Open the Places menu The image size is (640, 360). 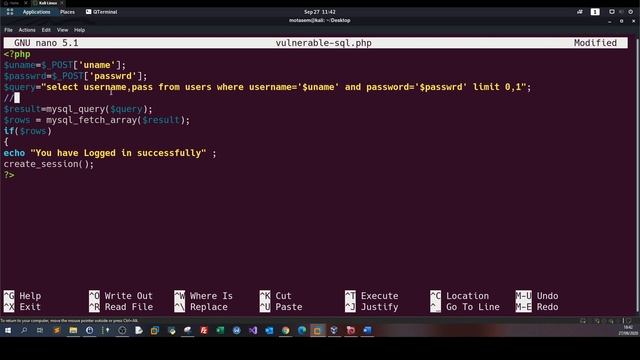tap(67, 12)
